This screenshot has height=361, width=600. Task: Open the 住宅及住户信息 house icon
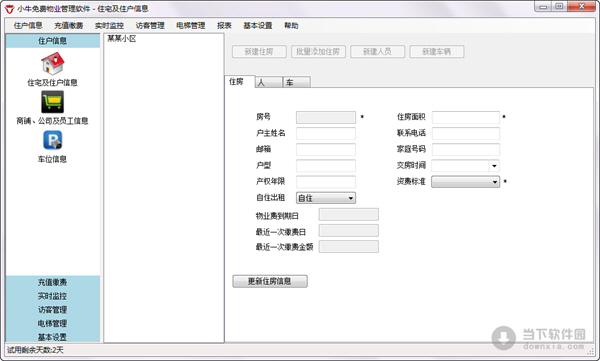(x=52, y=64)
